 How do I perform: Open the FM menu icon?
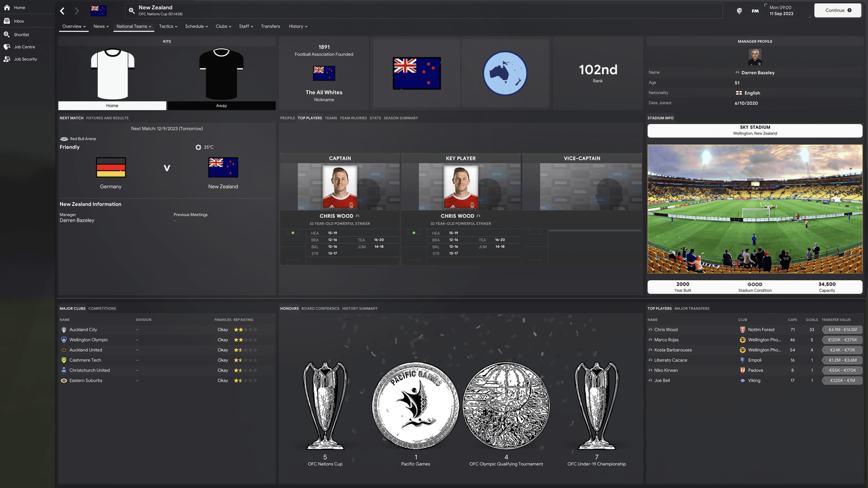755,11
